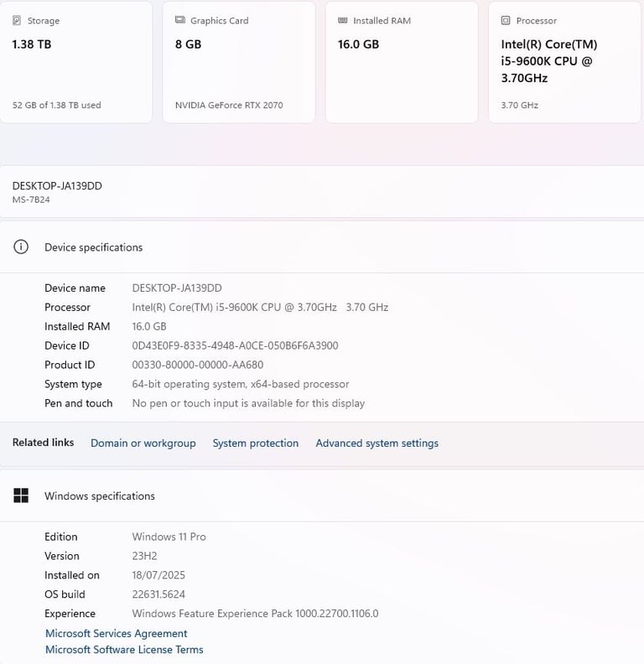This screenshot has width=644, height=664.
Task: Click the Experience label
Action: (x=70, y=614)
